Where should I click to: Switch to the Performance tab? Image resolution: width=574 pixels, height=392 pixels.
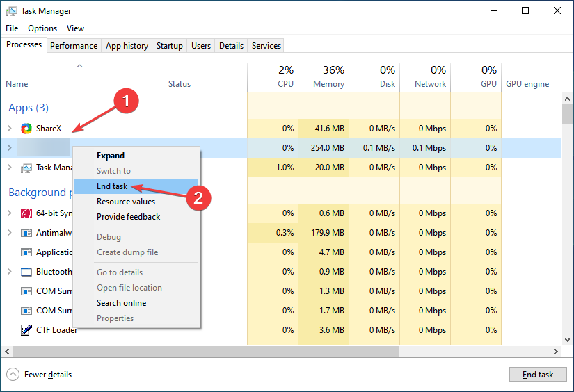74,46
